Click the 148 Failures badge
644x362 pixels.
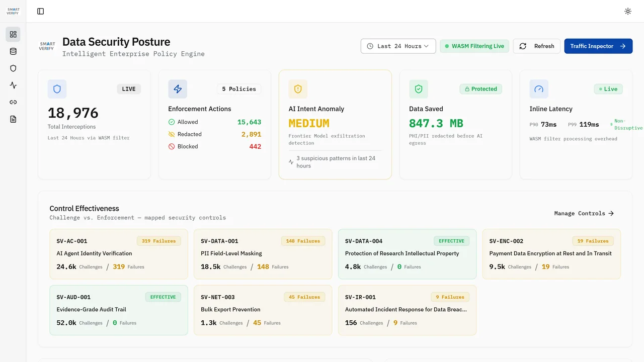[x=303, y=241]
